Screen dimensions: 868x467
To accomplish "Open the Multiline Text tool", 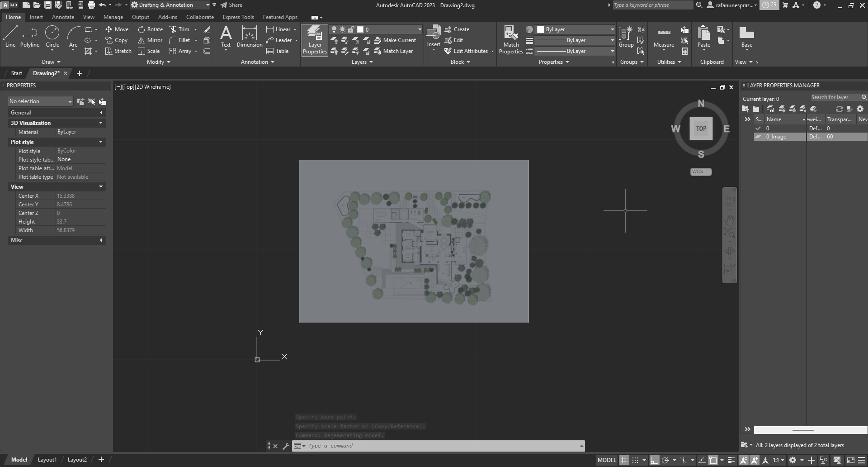I will point(226,36).
